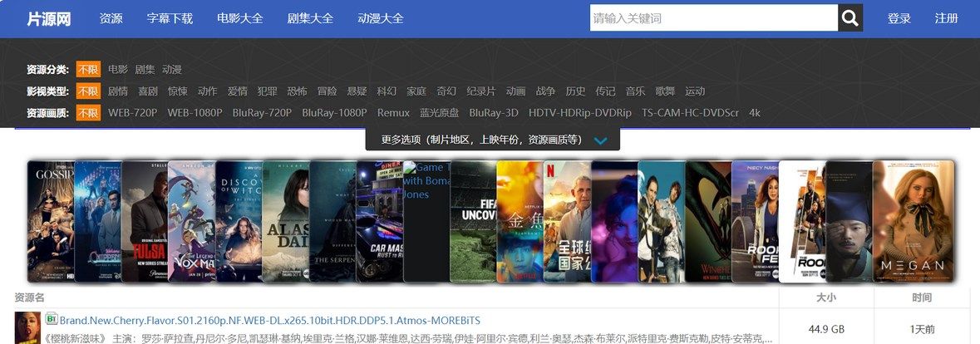Filter quality by Remux
The width and height of the screenshot is (980, 344).
tap(394, 113)
